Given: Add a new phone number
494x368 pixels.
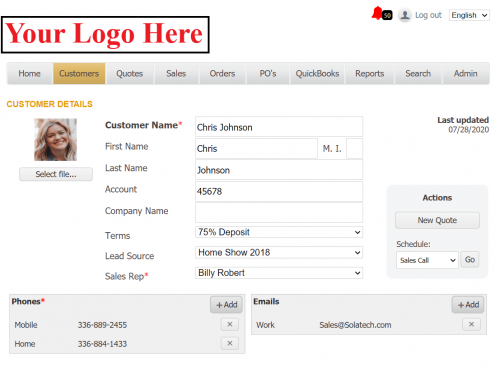Looking at the screenshot, I should coord(227,305).
